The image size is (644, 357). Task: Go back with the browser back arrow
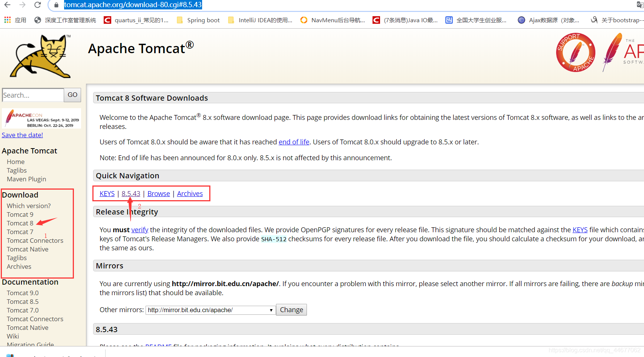click(x=7, y=5)
